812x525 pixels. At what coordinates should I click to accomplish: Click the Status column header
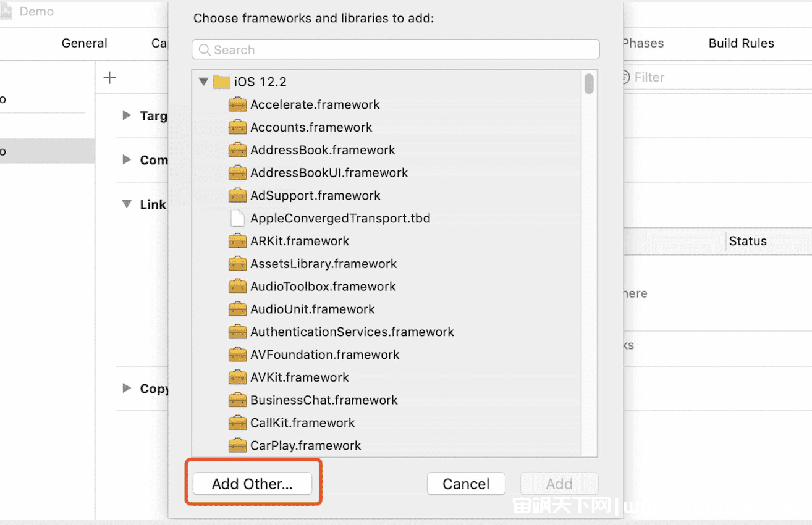[748, 241]
